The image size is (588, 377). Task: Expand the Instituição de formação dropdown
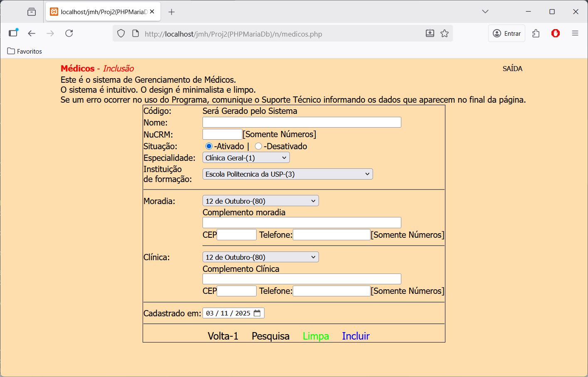pos(288,174)
